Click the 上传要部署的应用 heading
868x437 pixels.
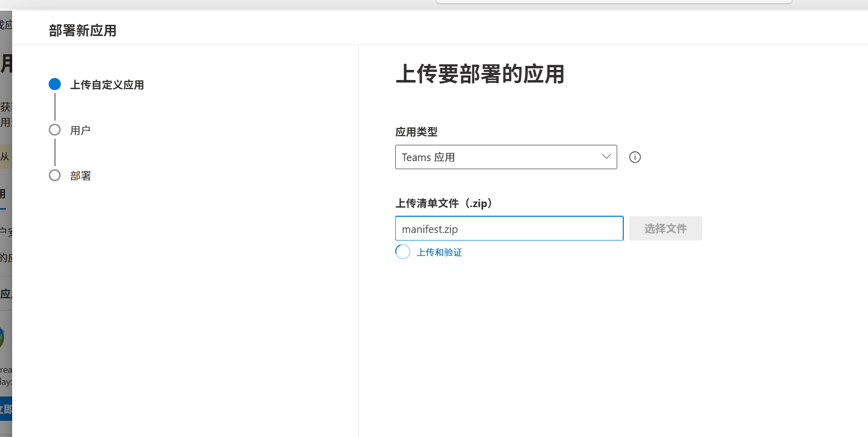point(479,74)
